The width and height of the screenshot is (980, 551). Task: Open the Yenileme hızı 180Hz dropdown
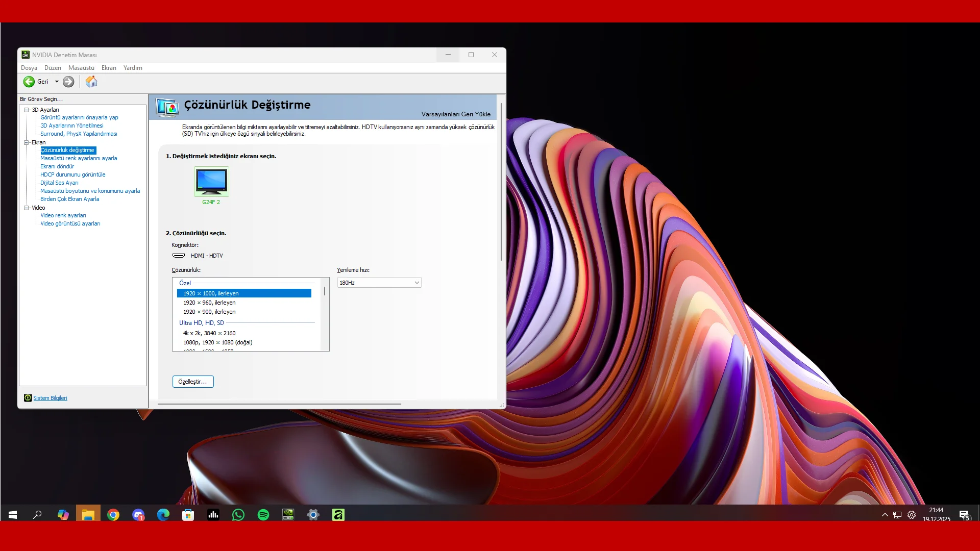(x=379, y=283)
